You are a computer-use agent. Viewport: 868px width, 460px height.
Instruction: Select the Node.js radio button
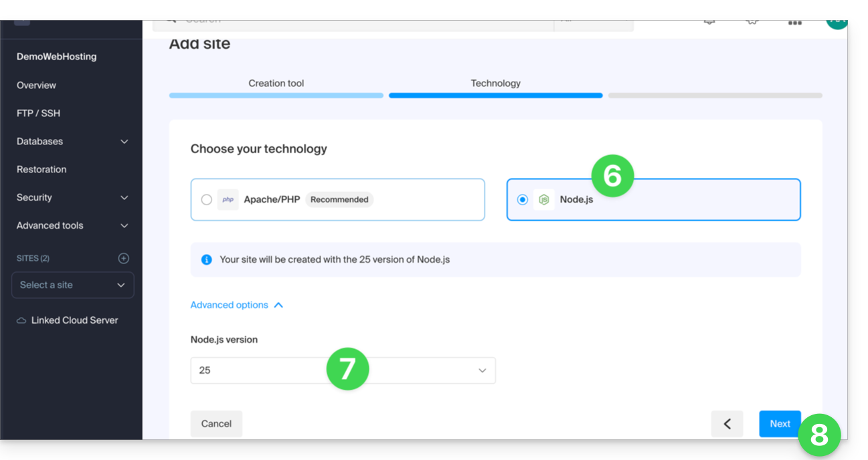click(x=523, y=199)
